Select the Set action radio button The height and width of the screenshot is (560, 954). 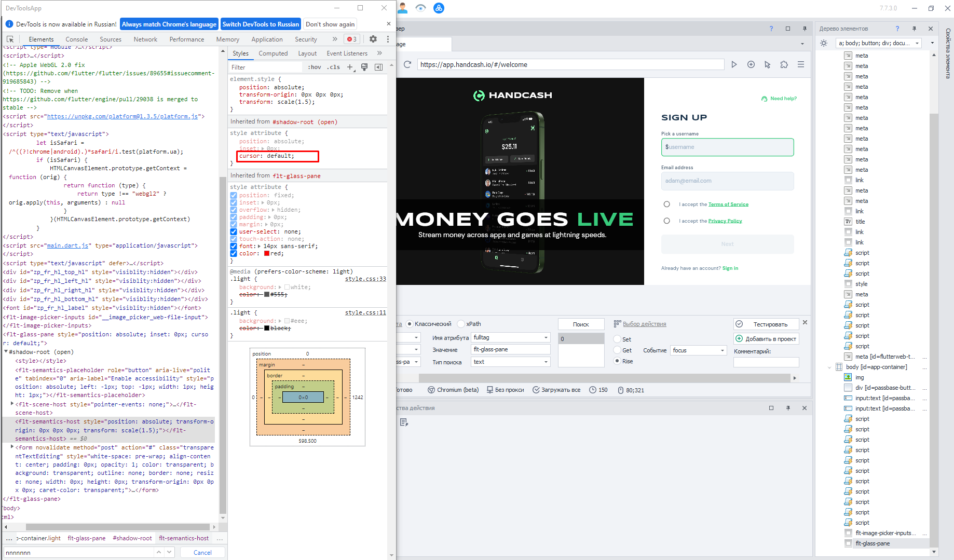coord(617,339)
